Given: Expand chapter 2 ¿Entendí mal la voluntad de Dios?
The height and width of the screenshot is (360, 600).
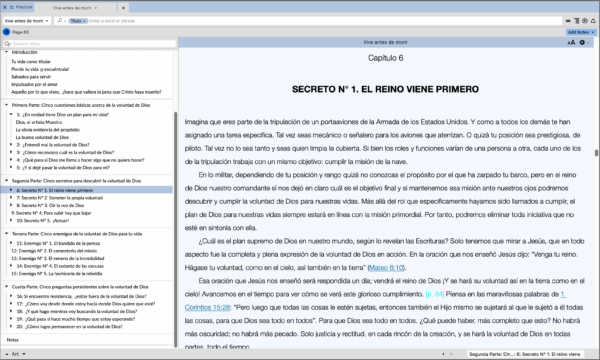Looking at the screenshot, I should 11,145.
